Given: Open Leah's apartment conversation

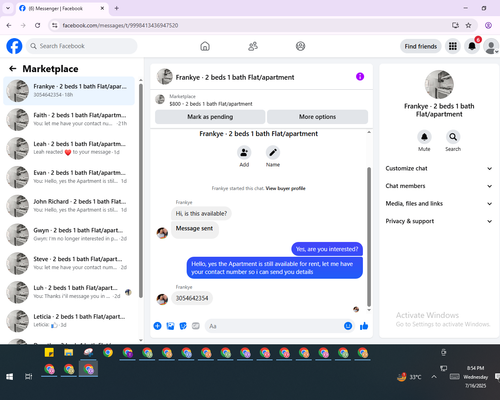Looking at the screenshot, I should point(69,148).
